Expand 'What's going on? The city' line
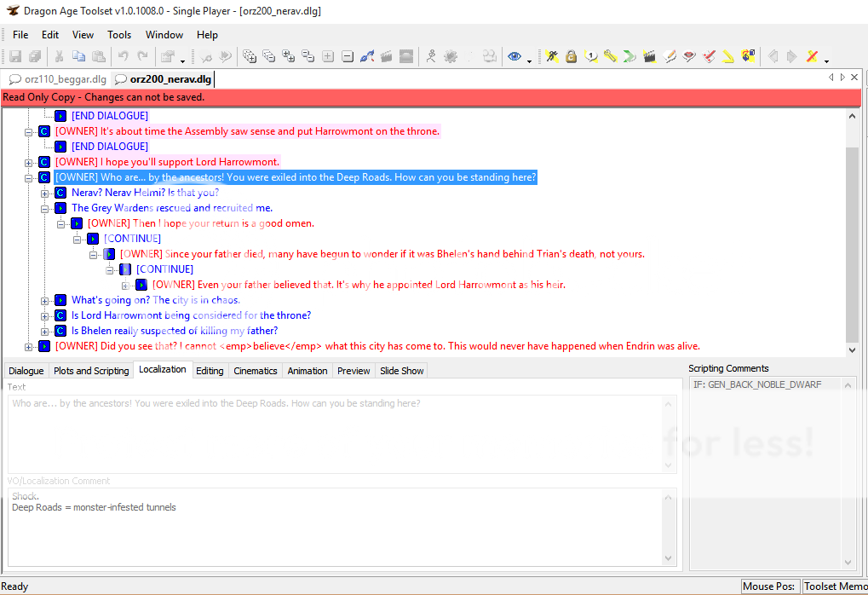 coord(45,300)
